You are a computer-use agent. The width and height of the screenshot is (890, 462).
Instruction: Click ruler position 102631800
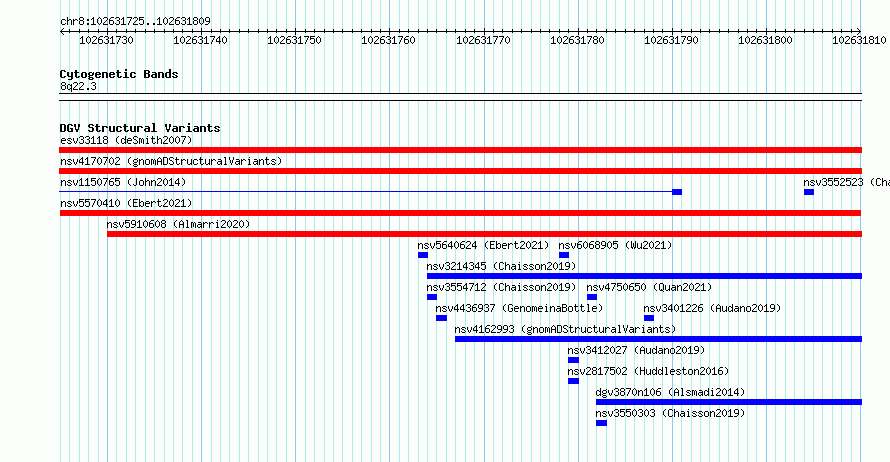pos(766,40)
